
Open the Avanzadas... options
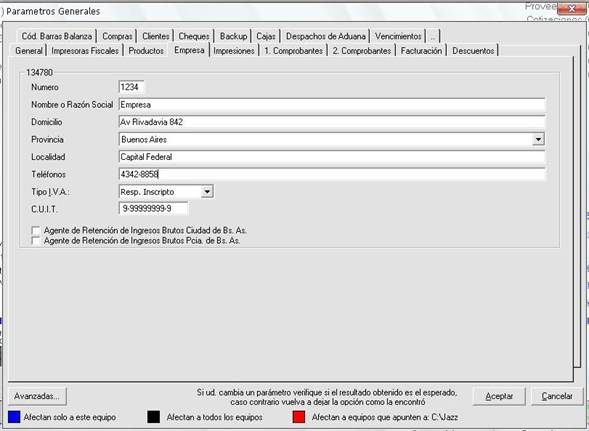tap(37, 396)
